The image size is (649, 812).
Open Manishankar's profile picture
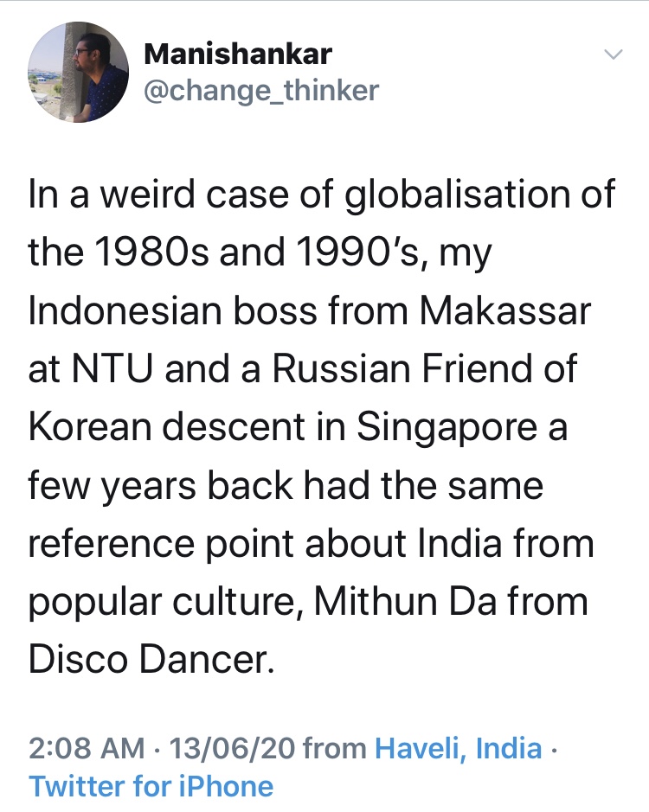[80, 71]
